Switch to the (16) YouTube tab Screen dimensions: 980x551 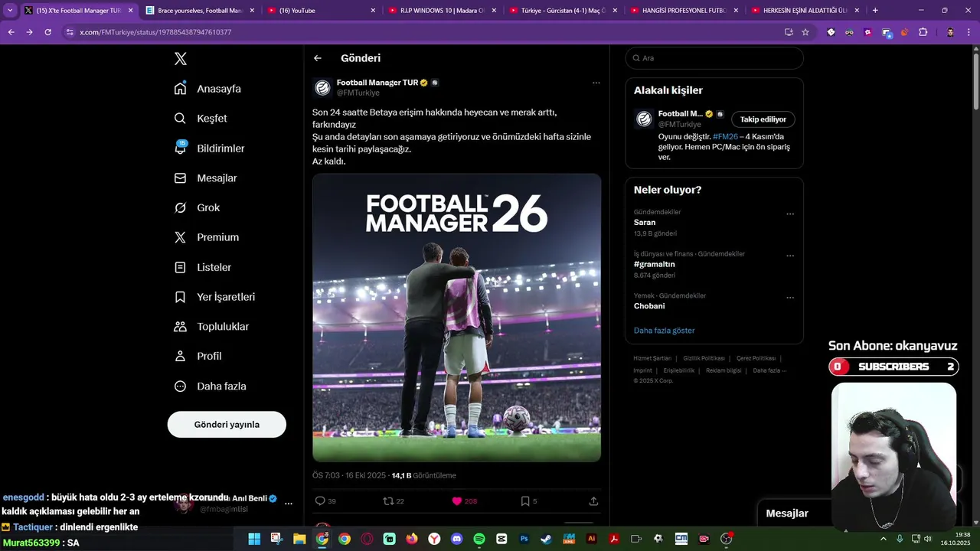tap(322, 11)
